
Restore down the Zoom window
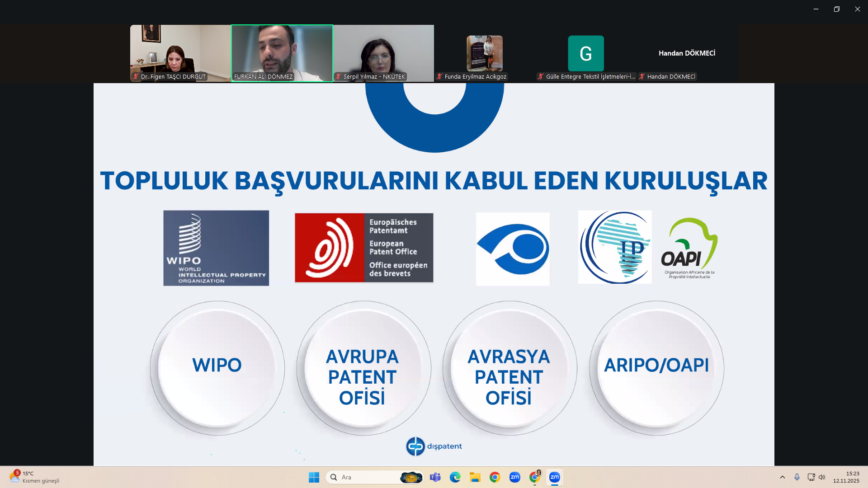[836, 9]
